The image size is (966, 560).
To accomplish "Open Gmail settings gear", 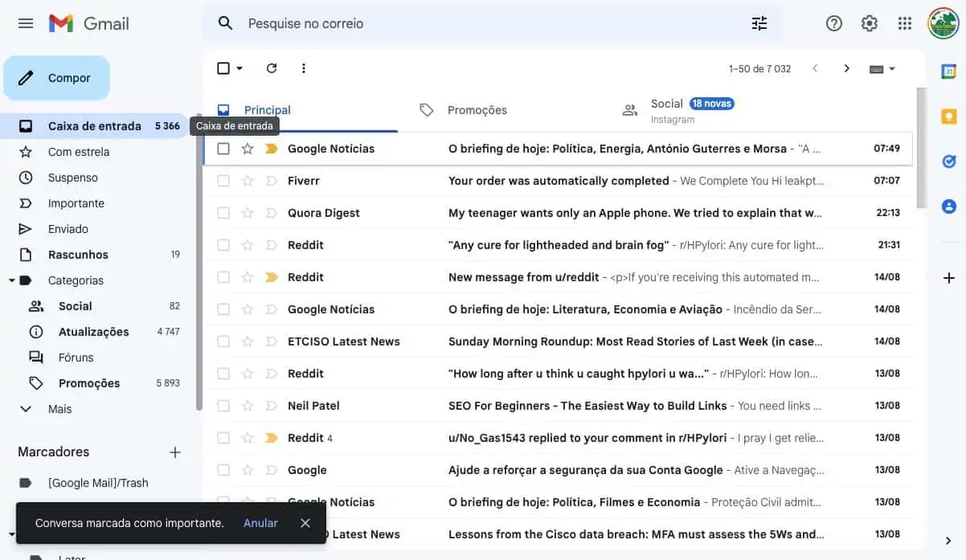I will [x=869, y=22].
